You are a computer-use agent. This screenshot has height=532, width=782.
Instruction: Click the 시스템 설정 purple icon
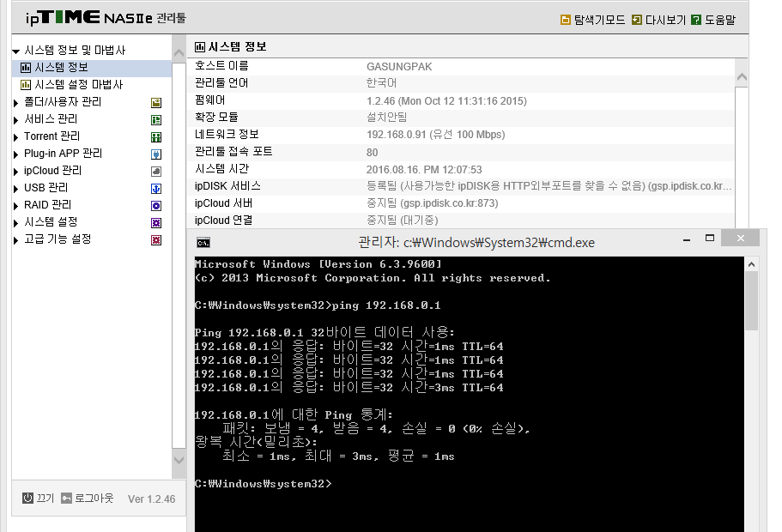pos(156,223)
